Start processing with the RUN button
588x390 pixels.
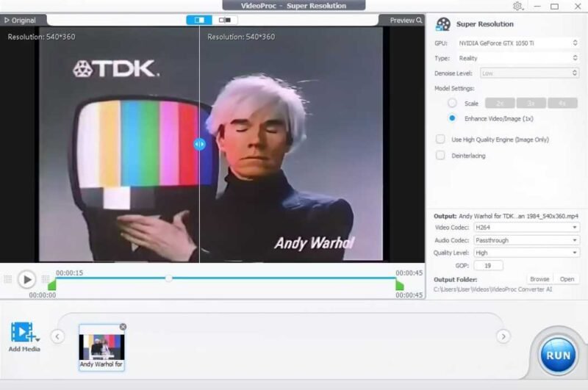tap(558, 355)
